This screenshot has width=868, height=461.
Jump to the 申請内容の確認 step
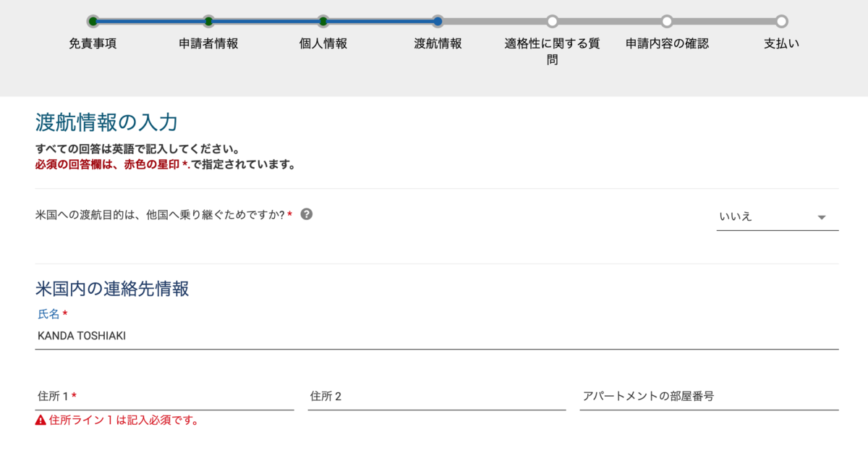[x=667, y=43]
